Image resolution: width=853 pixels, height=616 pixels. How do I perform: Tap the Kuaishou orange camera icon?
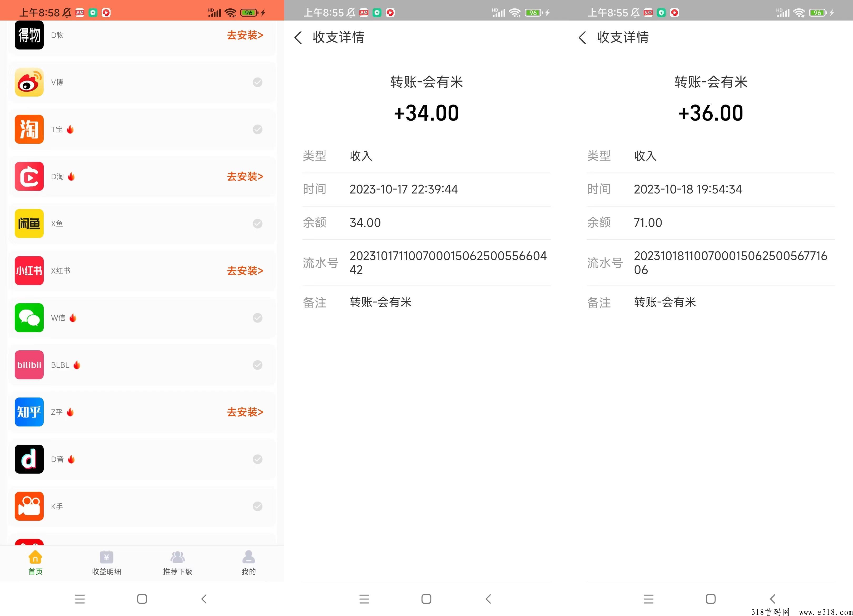(x=29, y=506)
